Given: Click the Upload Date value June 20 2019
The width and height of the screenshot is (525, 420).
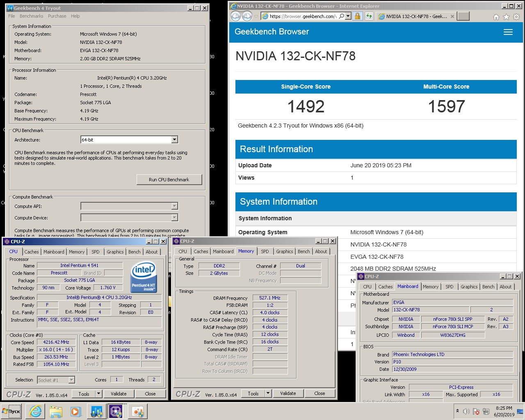Looking at the screenshot, I should [x=381, y=165].
